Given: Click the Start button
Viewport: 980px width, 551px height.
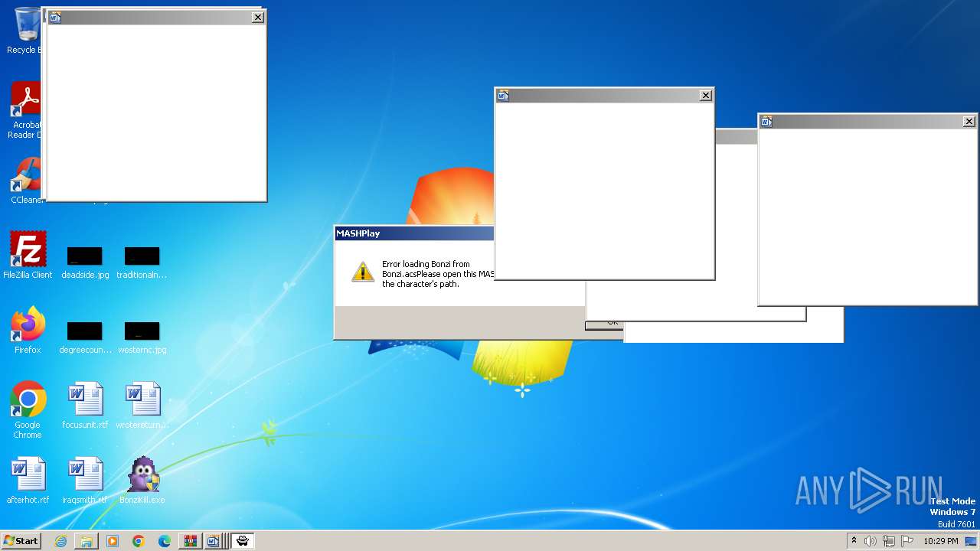Looking at the screenshot, I should click(21, 540).
